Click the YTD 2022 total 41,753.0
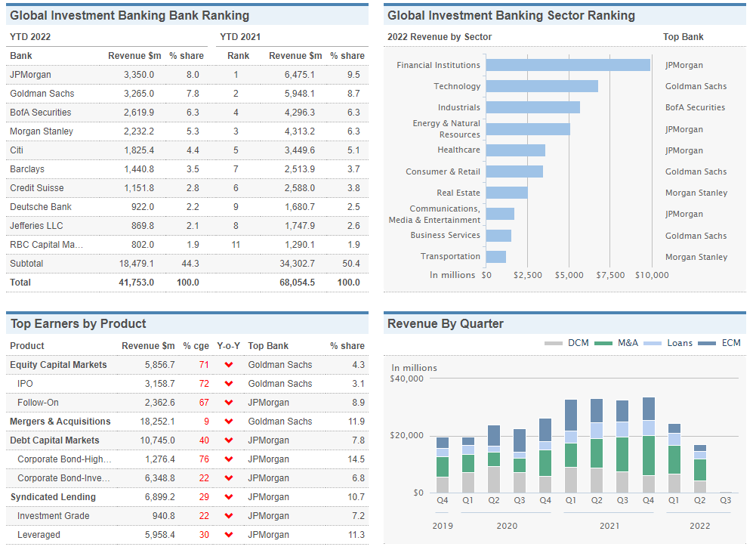Viewport: 756px width, 550px height. point(137,283)
